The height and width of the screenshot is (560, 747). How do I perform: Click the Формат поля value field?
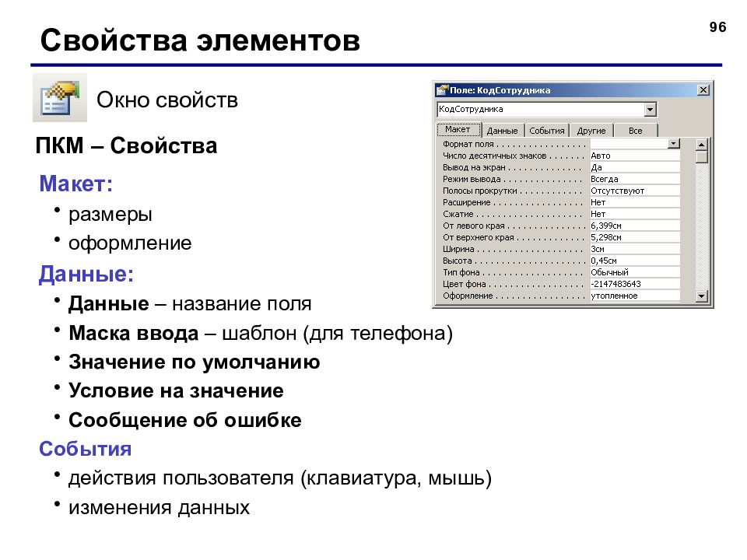tap(629, 143)
